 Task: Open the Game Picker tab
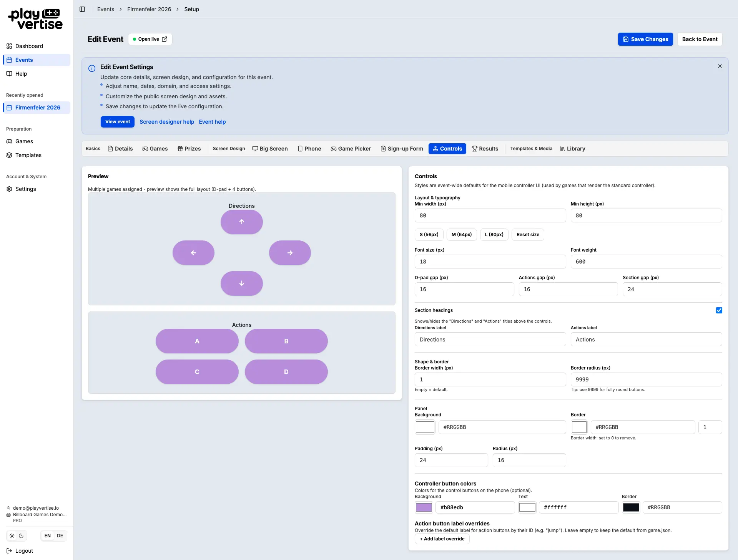click(351, 149)
